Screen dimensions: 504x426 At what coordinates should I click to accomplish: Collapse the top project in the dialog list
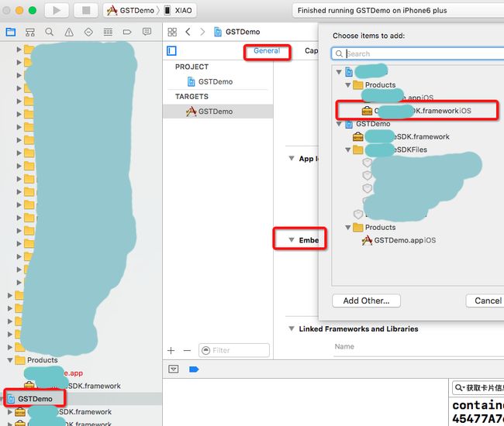(x=339, y=72)
